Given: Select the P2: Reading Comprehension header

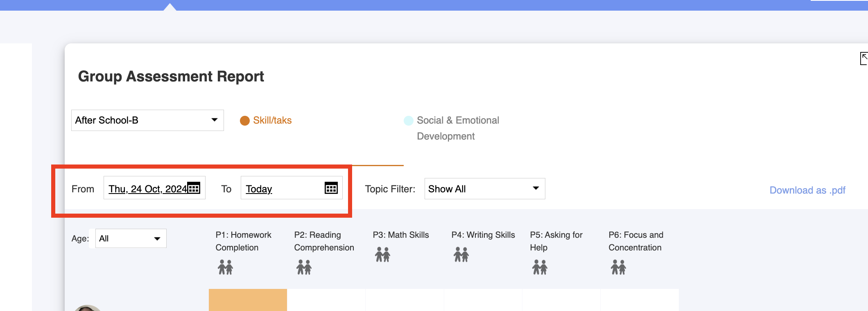Looking at the screenshot, I should point(324,241).
